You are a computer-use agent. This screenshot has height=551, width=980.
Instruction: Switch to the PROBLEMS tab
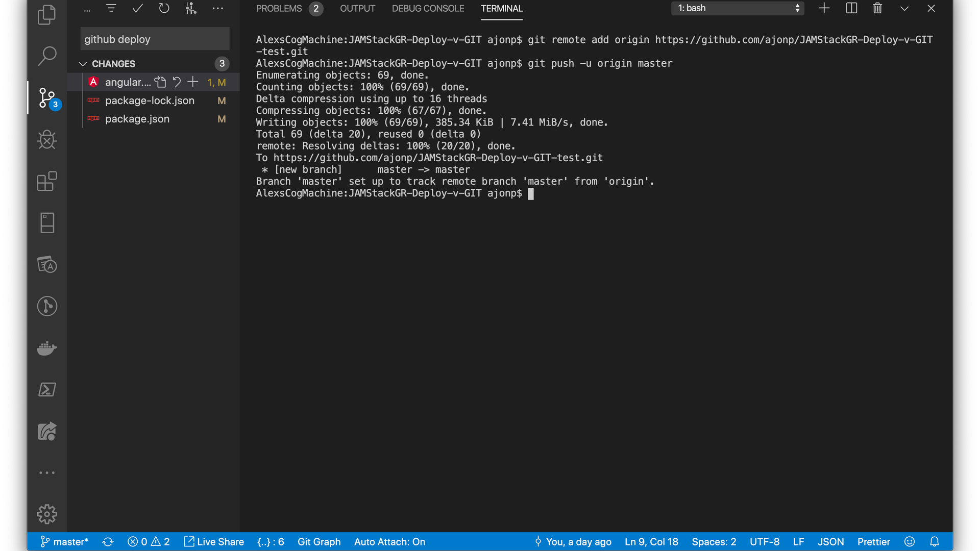pyautogui.click(x=279, y=9)
